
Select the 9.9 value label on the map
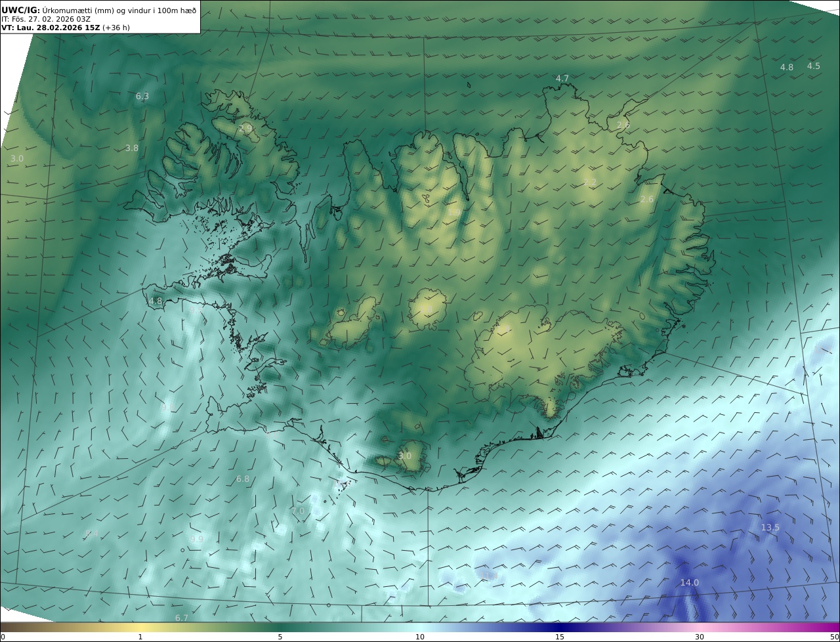coord(197,539)
